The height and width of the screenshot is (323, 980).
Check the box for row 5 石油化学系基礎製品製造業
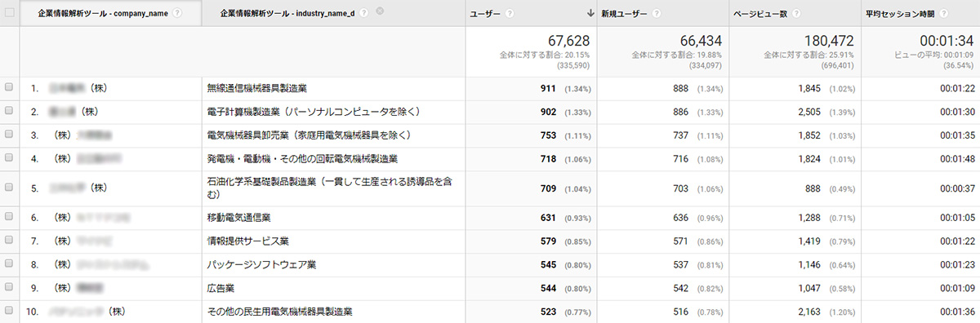(x=9, y=188)
